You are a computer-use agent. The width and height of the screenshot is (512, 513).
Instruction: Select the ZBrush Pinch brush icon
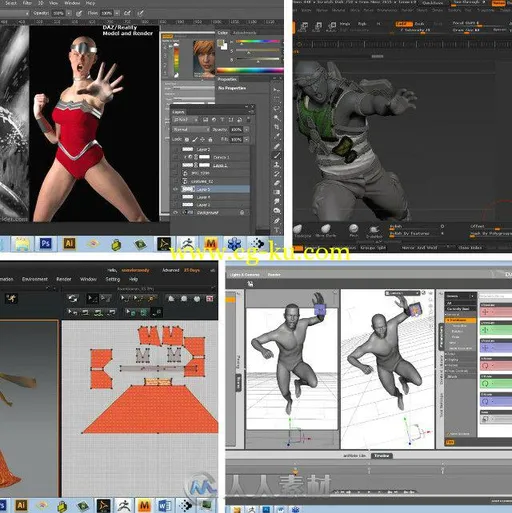tap(353, 229)
